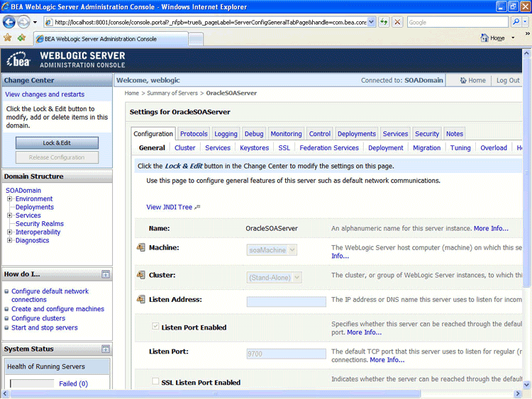Click the restart-required icon beside Cluster

(x=141, y=275)
